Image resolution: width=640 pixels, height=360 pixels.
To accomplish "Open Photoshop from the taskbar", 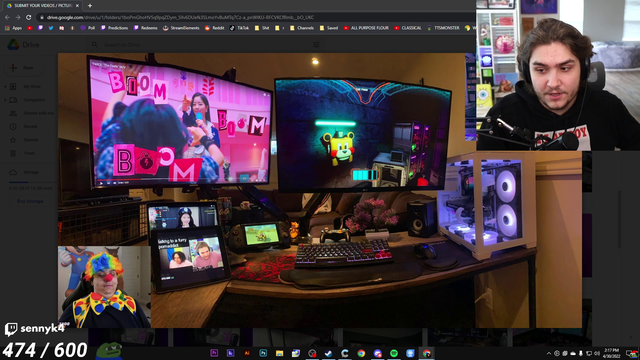I will [x=263, y=353].
